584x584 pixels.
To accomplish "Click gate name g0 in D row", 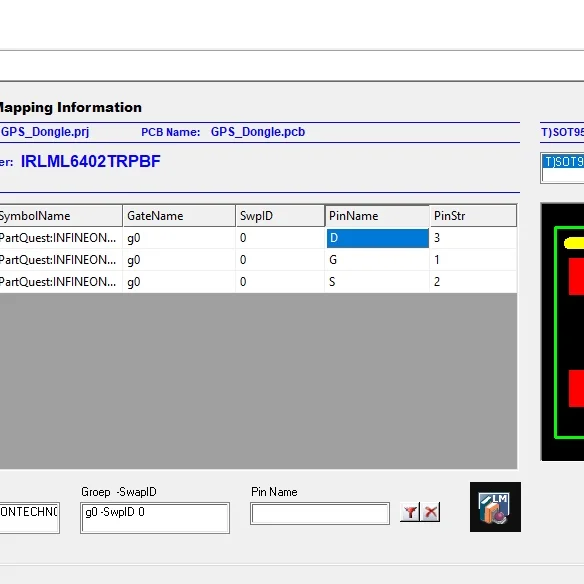I will point(179,238).
